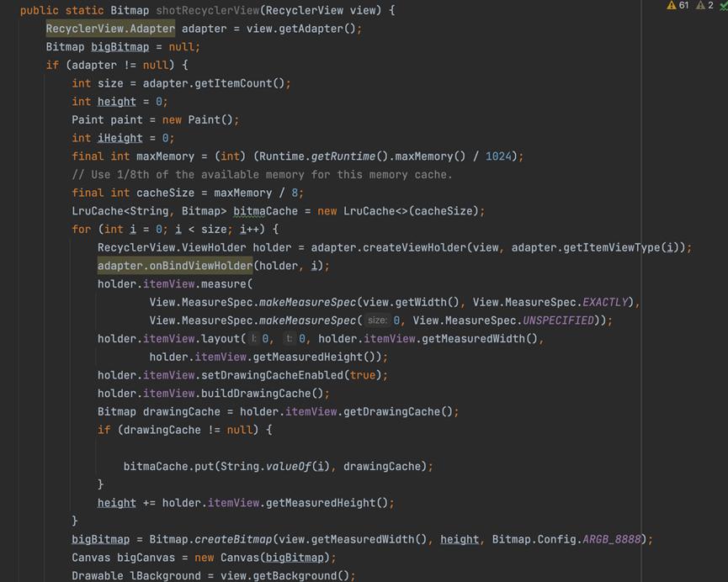
Task: Click the 't:' parameter hint in layout call
Action: [x=290, y=339]
